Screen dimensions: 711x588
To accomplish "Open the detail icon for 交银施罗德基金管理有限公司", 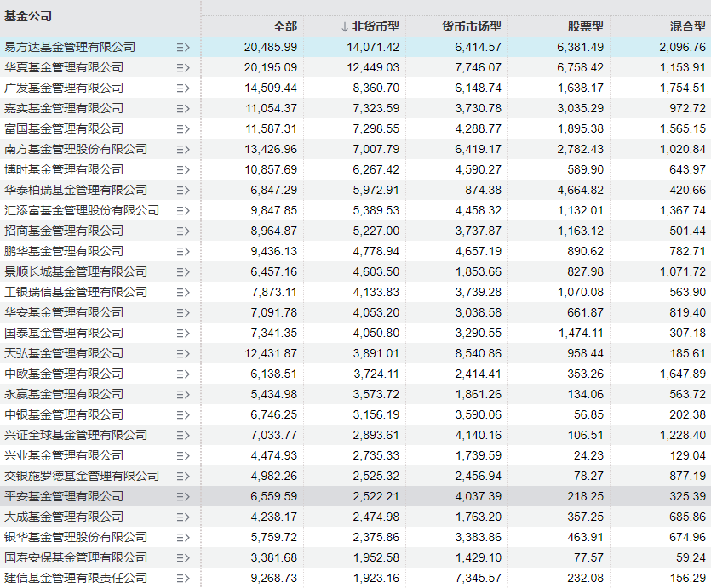I will pos(183,477).
